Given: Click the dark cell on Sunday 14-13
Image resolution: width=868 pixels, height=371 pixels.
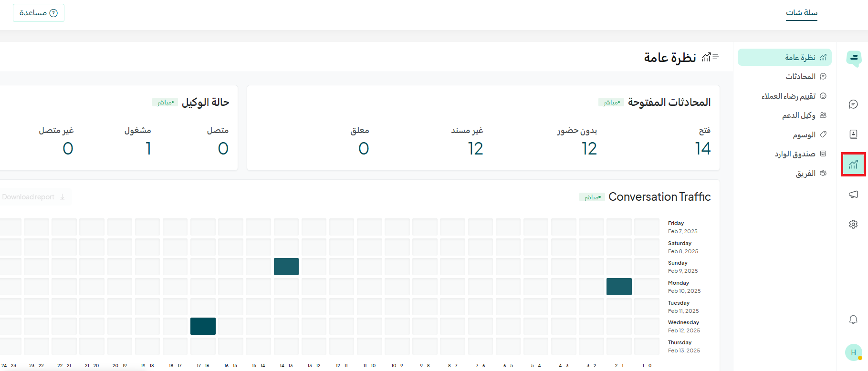Looking at the screenshot, I should click(286, 267).
